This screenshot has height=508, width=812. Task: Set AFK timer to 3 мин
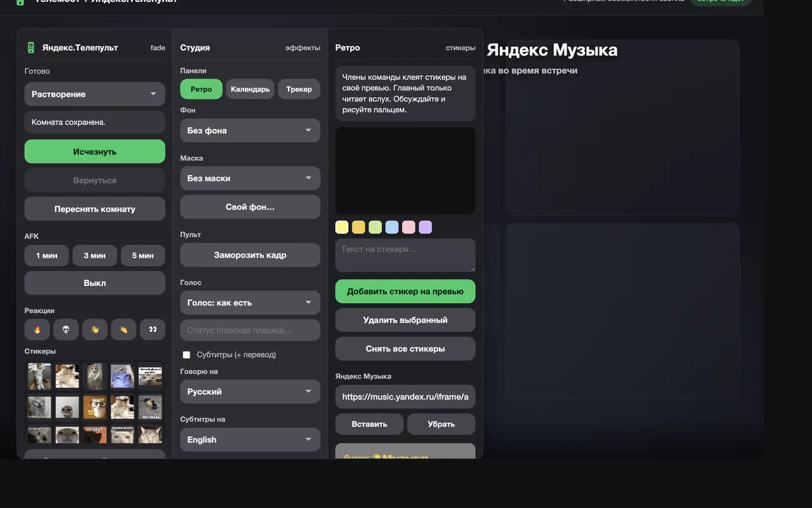(x=95, y=255)
